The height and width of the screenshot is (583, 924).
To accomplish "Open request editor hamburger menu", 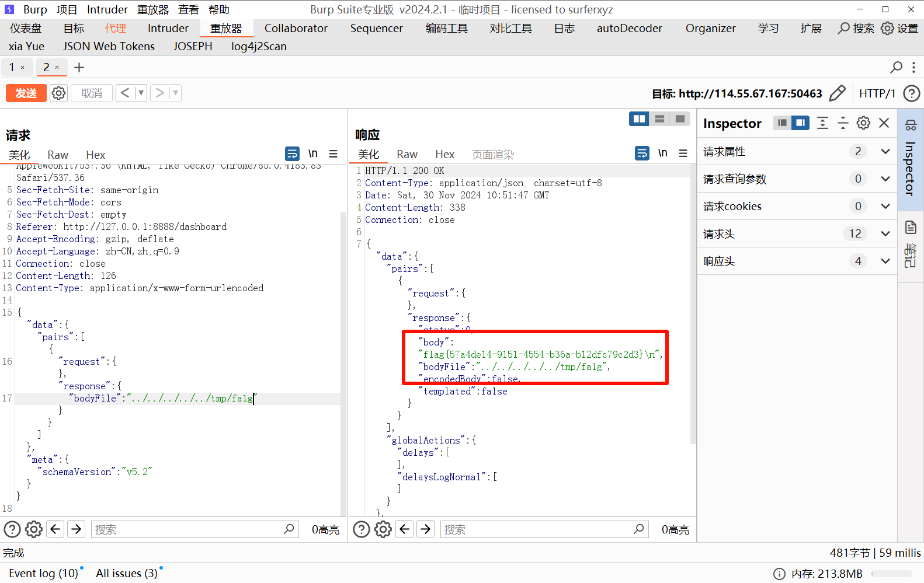I will pos(334,153).
